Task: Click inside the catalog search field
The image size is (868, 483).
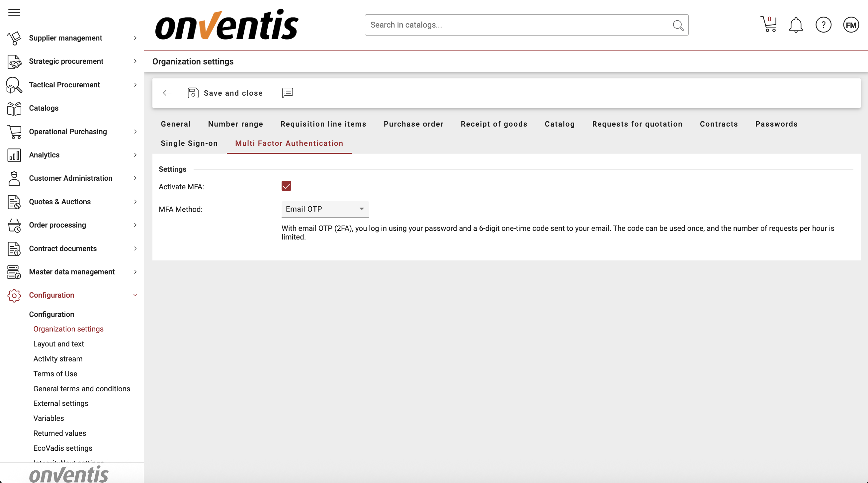Action: click(505, 25)
